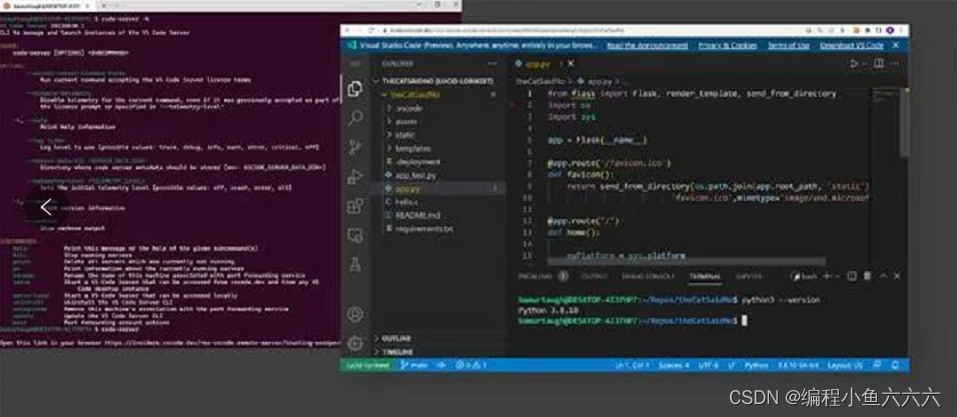This screenshot has height=417, width=957.
Task: Click Layout: US in the status bar
Action: [x=845, y=365]
